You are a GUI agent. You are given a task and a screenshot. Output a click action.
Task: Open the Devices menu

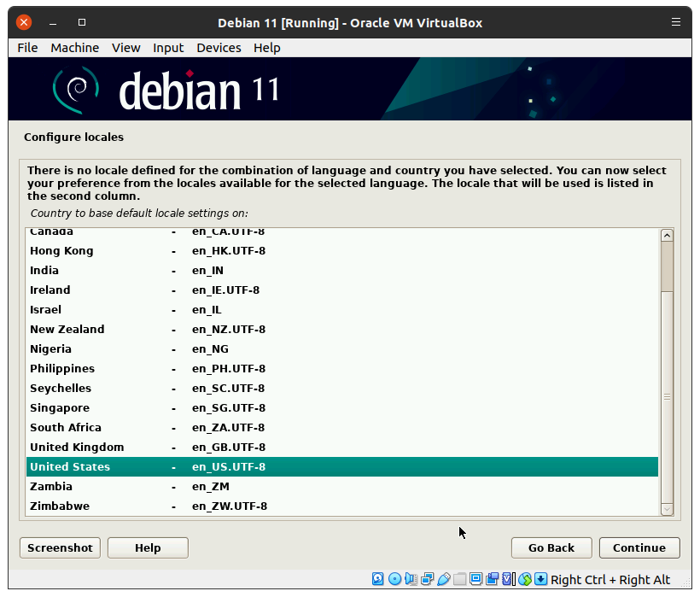[x=219, y=48]
